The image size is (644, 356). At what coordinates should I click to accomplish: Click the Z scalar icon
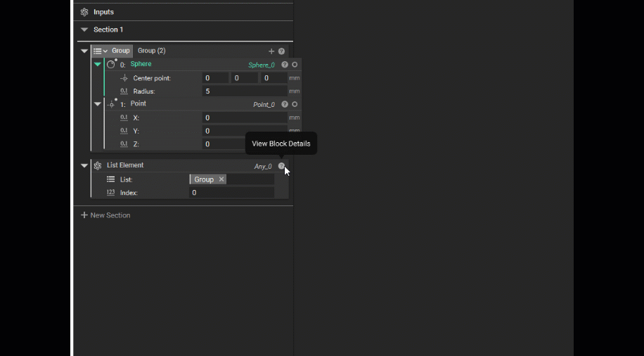click(124, 144)
